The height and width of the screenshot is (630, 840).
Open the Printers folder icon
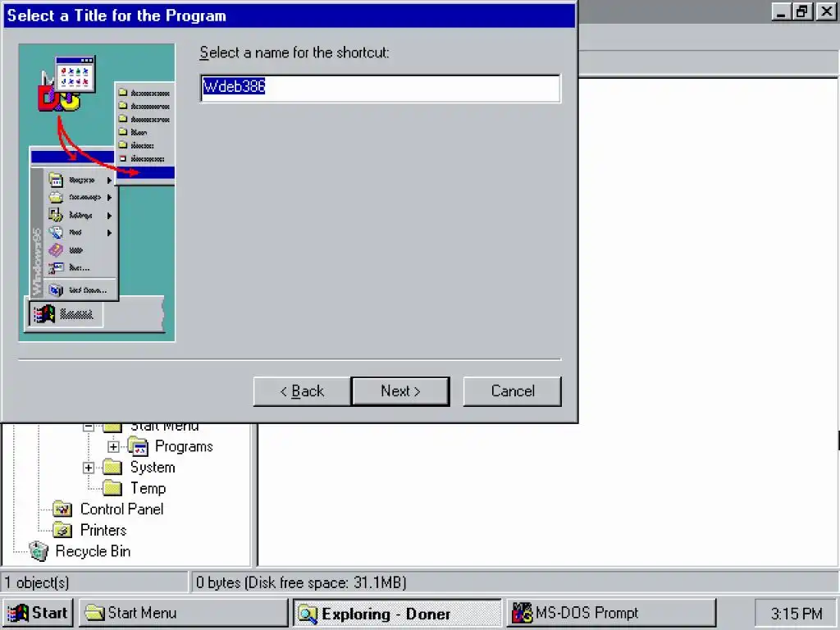62,531
